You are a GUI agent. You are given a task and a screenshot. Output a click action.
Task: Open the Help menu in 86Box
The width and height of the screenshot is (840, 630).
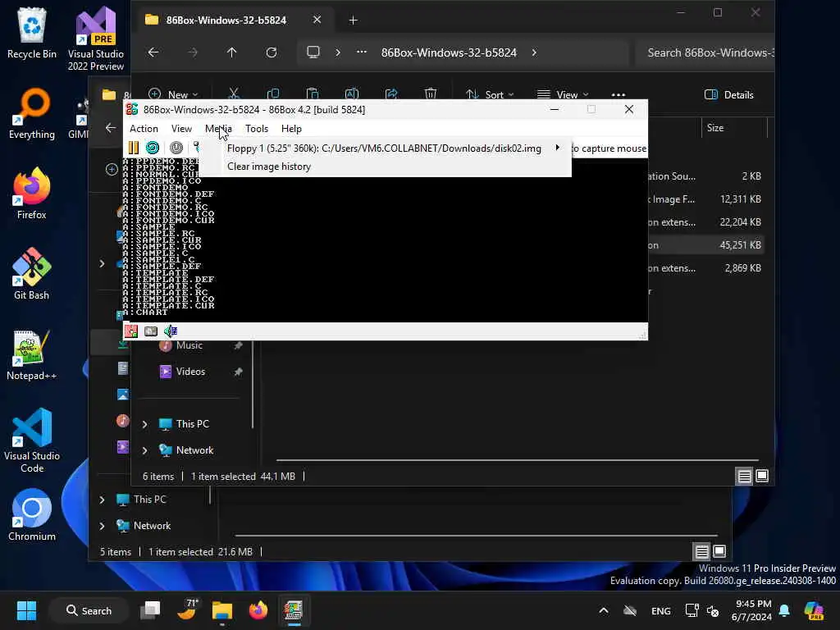(291, 129)
